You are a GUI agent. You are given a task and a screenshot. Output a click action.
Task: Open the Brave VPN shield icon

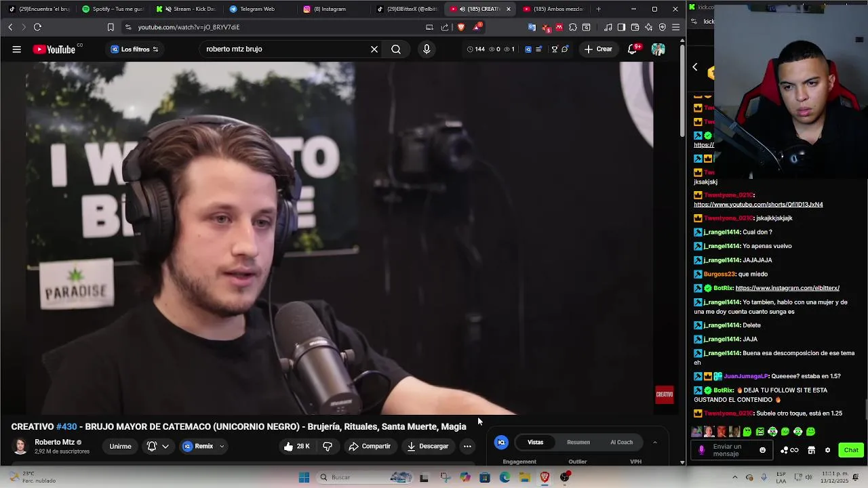(x=662, y=27)
